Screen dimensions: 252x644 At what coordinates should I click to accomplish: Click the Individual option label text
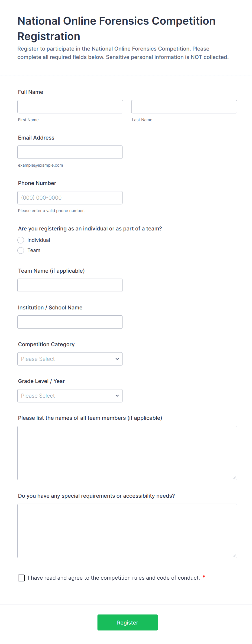pyautogui.click(x=39, y=240)
